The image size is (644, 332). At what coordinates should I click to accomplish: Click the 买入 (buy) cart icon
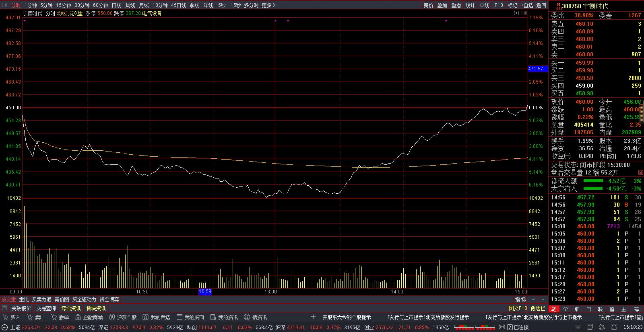point(5,318)
